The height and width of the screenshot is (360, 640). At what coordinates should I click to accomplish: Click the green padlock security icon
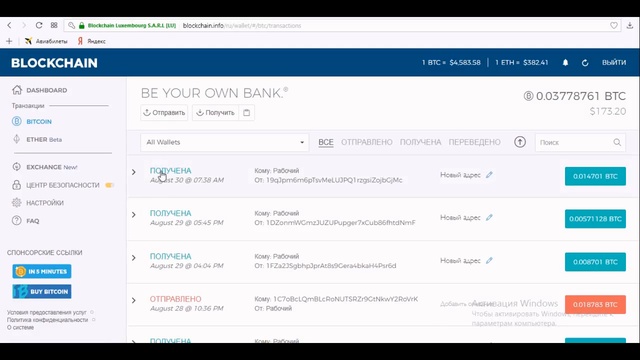(x=82, y=25)
